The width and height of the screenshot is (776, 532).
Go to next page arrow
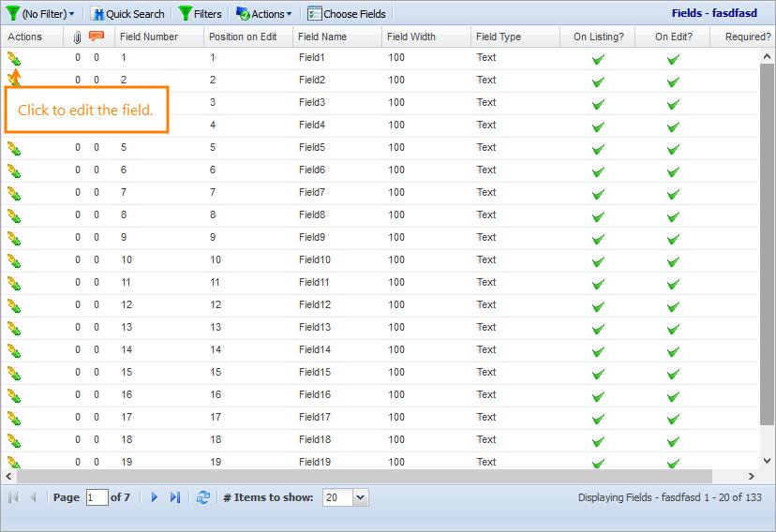(155, 497)
